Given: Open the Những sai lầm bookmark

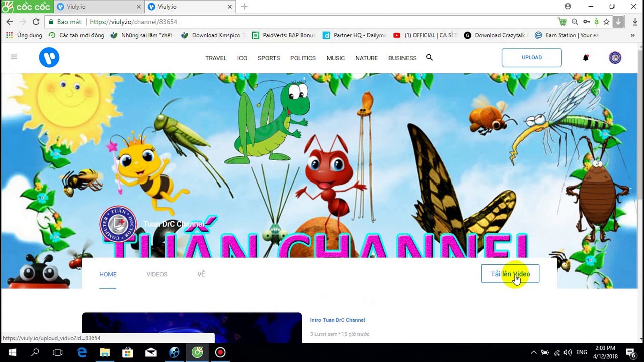Looking at the screenshot, I should coord(141,35).
